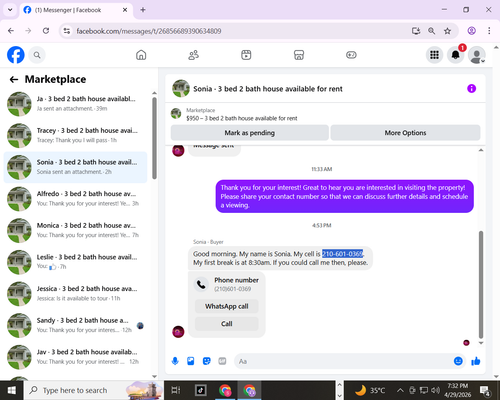Open the Sonia conversation in list

(x=75, y=167)
